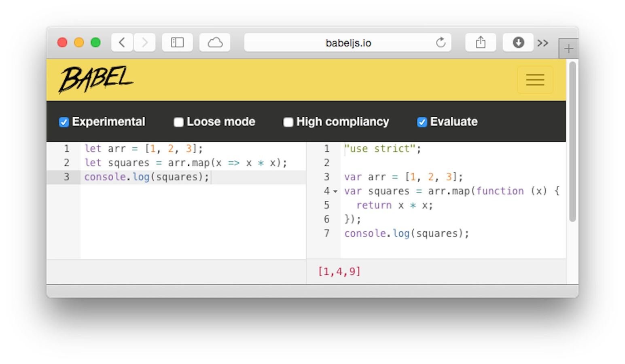Click output line 'return x * x;'
The width and height of the screenshot is (625, 364).
click(x=394, y=205)
